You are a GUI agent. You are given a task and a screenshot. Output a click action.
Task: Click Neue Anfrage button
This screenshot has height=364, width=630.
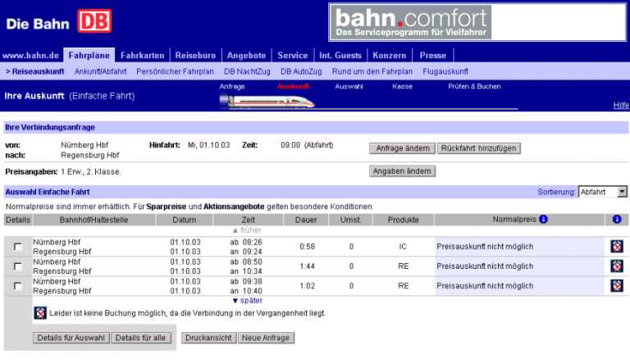tap(266, 338)
